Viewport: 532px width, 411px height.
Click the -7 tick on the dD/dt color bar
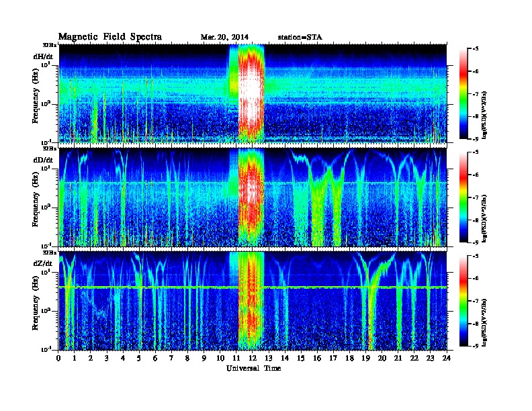tap(476, 197)
